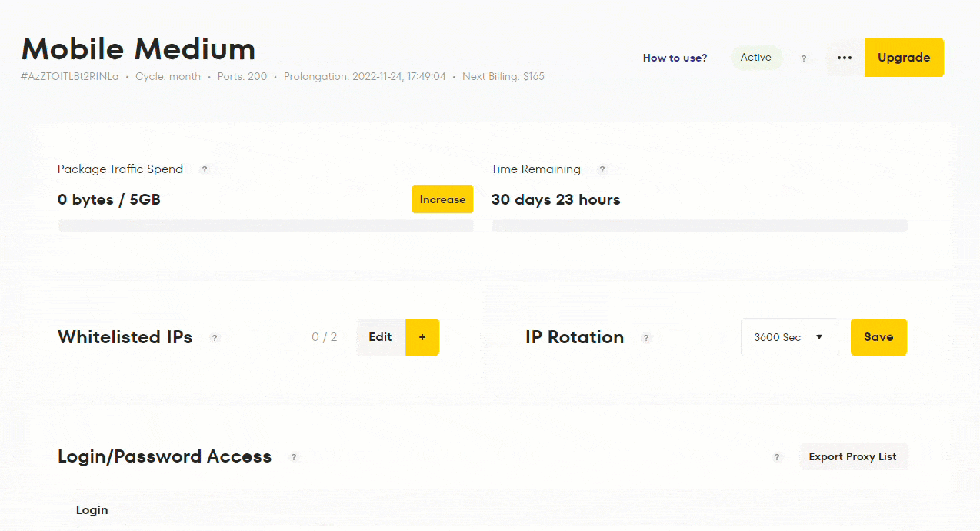
Task: Click the Export Proxy List button
Action: click(x=853, y=456)
